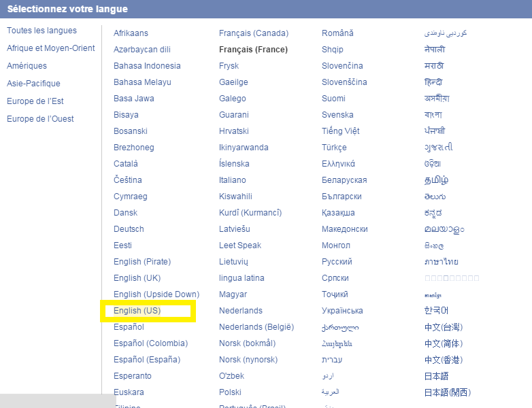Viewport: 532px width, 408px height.
Task: Choose Norsk (bokmål)
Action: click(x=248, y=343)
